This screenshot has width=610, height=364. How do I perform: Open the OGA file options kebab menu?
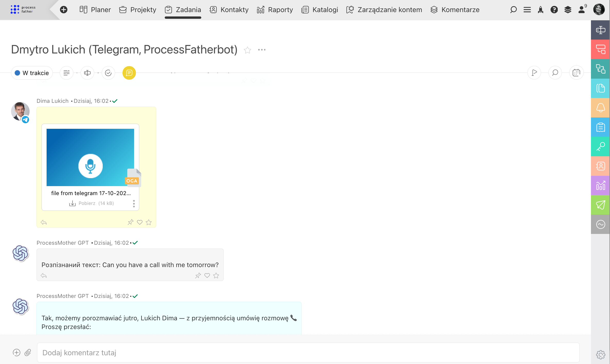[134, 204]
